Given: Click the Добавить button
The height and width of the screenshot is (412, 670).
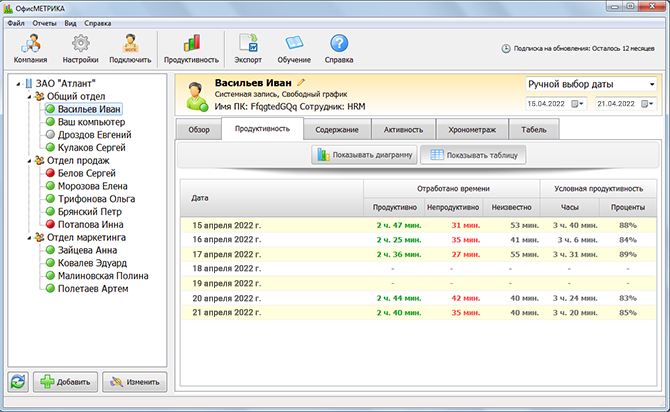Looking at the screenshot, I should click(64, 381).
